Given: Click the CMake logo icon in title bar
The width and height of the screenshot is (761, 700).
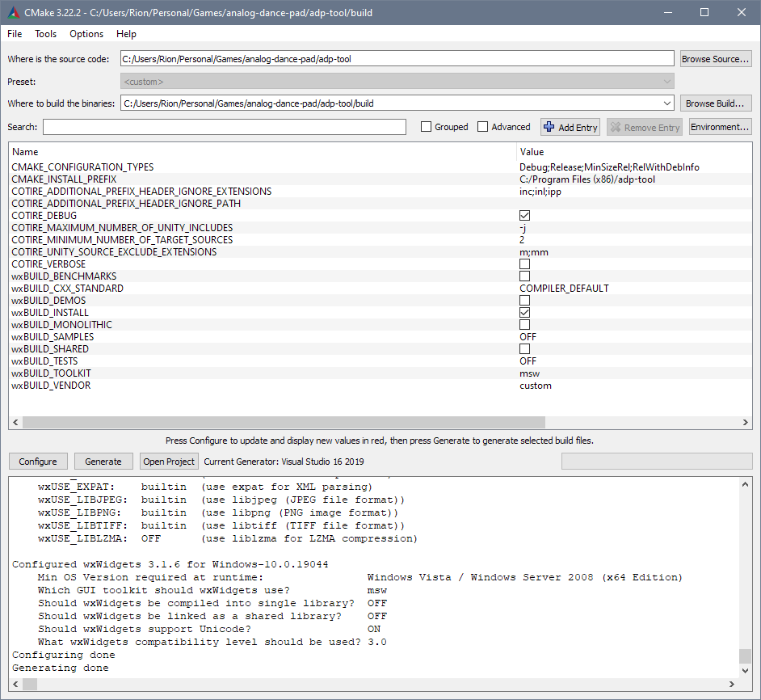Looking at the screenshot, I should click(14, 12).
